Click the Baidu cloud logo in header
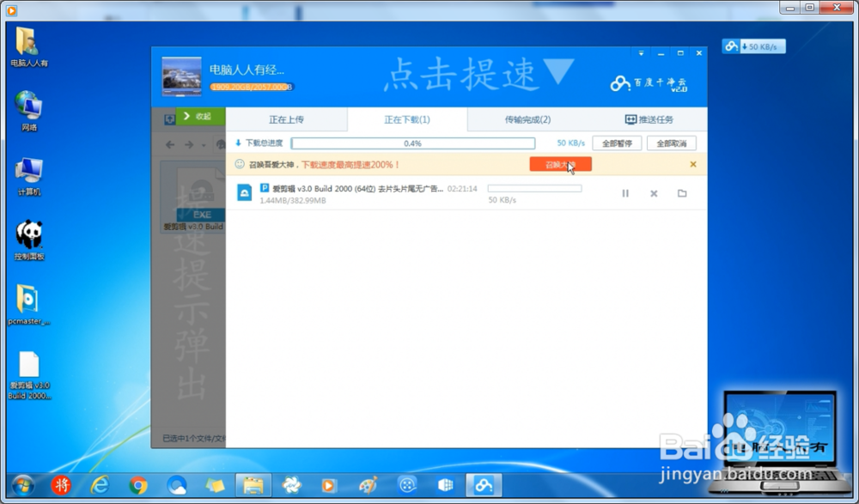The image size is (859, 504). click(x=649, y=83)
